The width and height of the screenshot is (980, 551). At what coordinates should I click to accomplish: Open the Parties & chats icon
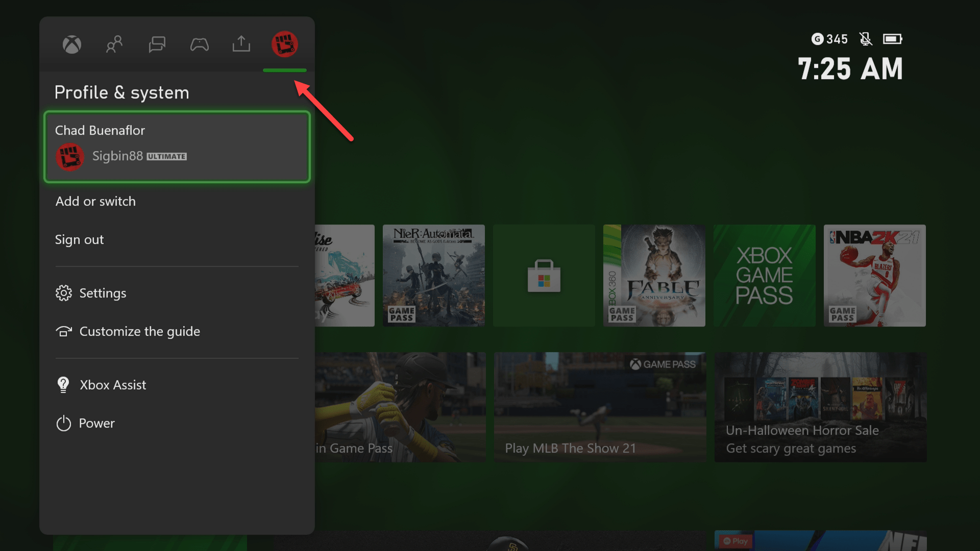coord(157,44)
